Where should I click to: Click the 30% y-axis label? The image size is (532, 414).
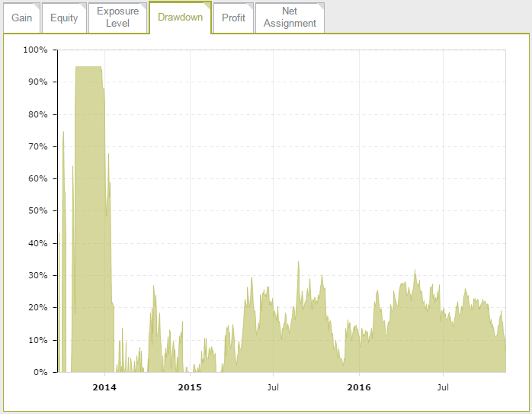(37, 275)
